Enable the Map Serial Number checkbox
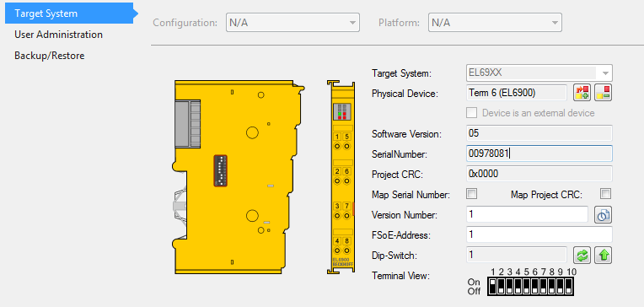This screenshot has width=644, height=307. point(472,194)
